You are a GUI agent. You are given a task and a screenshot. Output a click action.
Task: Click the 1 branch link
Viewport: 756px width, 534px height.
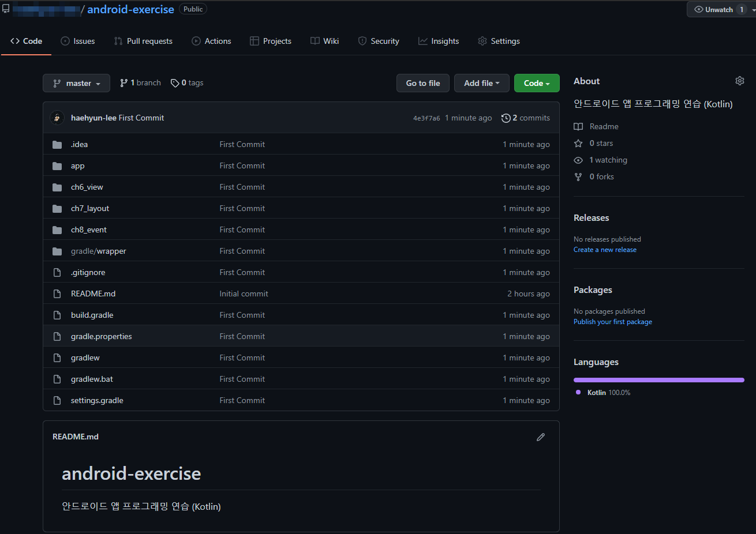[x=140, y=83]
